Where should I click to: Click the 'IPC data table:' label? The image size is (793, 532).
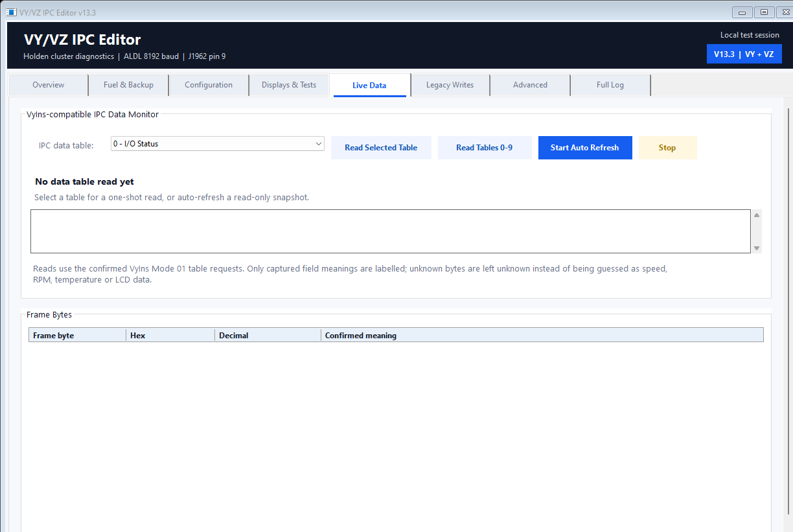[66, 145]
